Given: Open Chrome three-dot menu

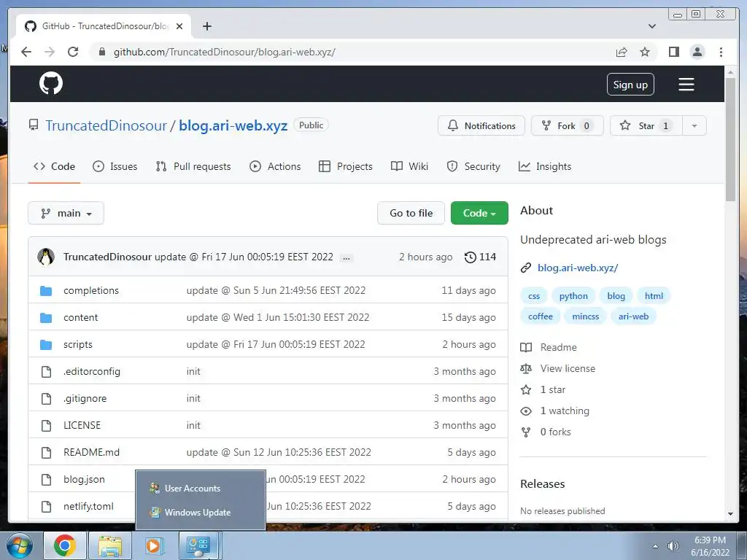Looking at the screenshot, I should 721,52.
